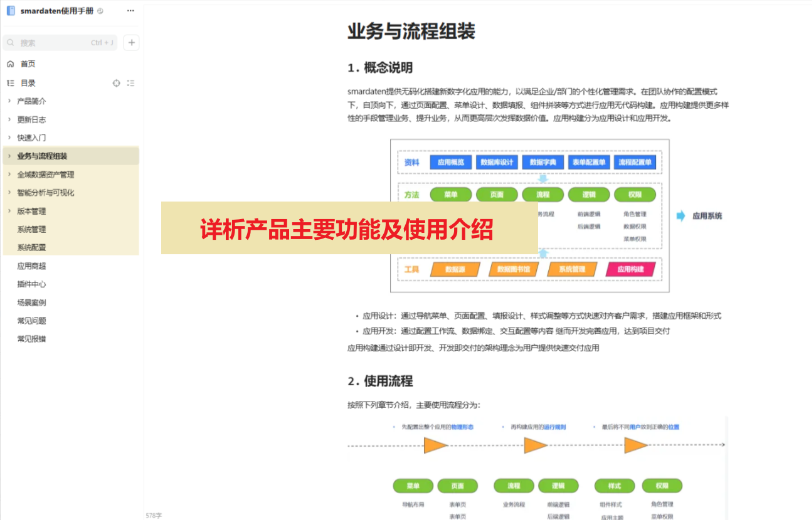Expand the 业务与流程组装 chevron

coord(9,156)
